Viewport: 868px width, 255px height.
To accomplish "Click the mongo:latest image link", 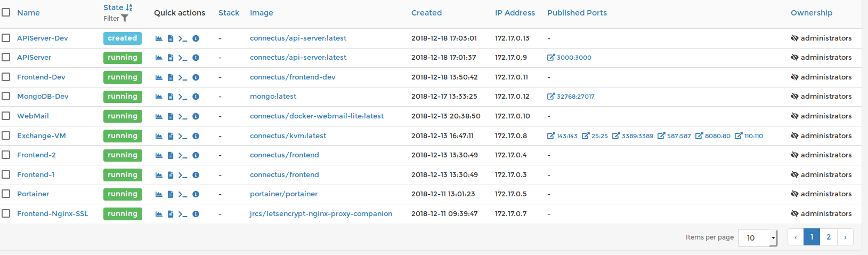I will (x=273, y=97).
